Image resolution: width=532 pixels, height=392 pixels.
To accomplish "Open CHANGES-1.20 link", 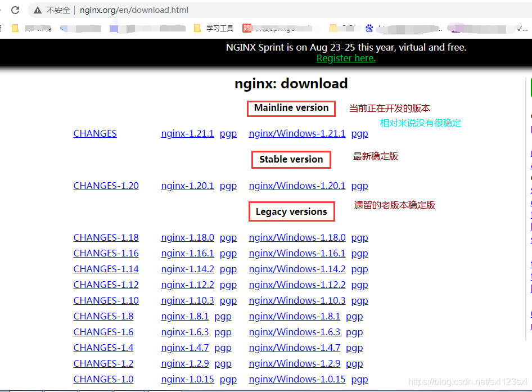I will pyautogui.click(x=106, y=186).
